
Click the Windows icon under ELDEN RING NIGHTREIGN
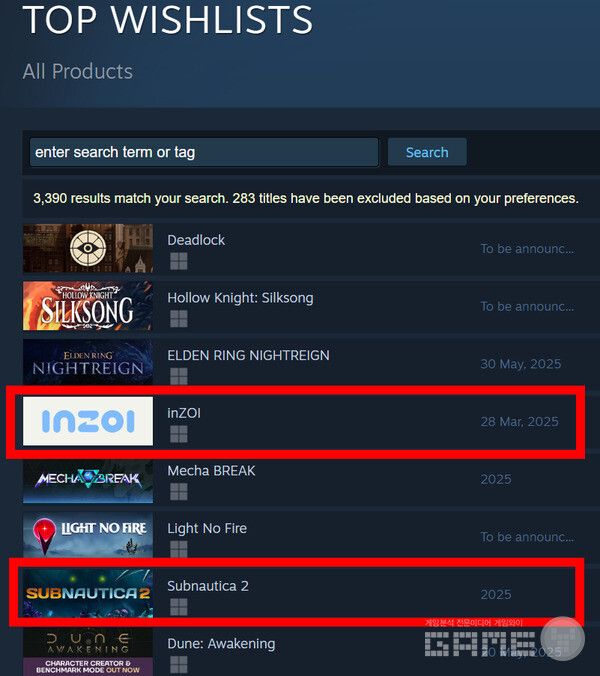178,376
